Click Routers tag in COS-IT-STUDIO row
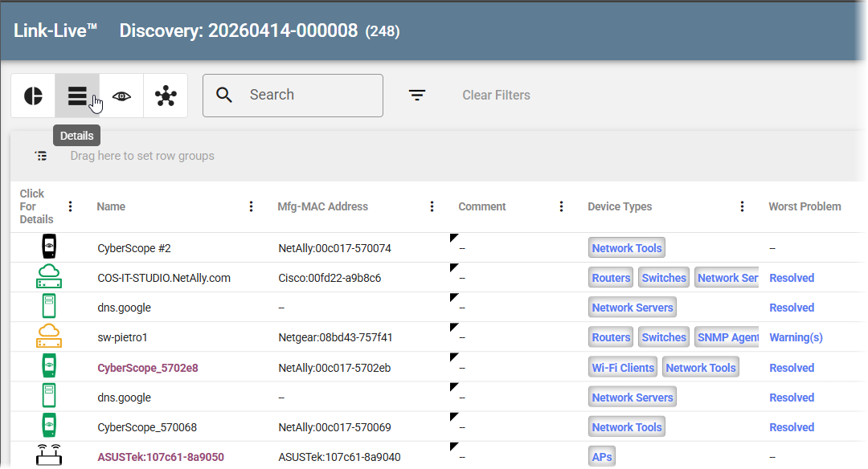The width and height of the screenshot is (868, 469). click(611, 278)
